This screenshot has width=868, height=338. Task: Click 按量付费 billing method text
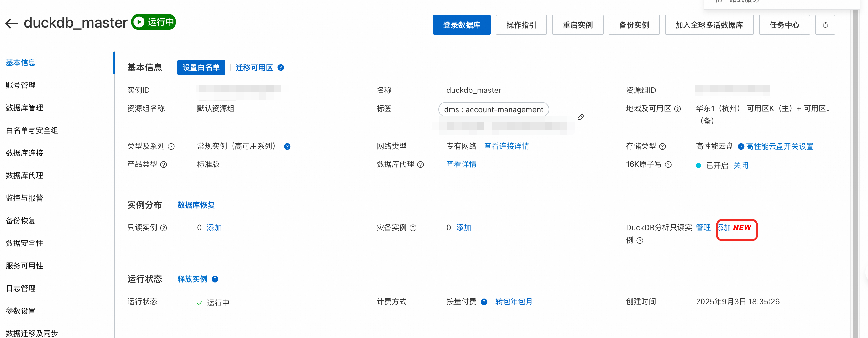[461, 301]
